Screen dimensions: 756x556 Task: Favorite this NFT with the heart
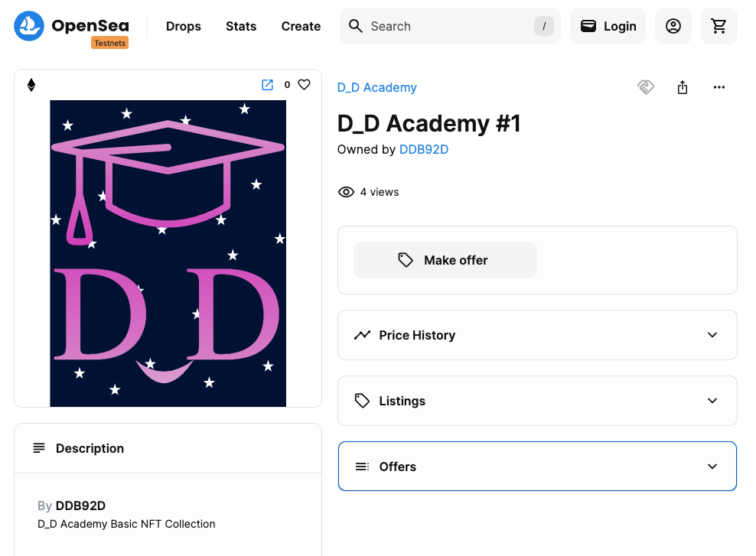pyautogui.click(x=304, y=85)
